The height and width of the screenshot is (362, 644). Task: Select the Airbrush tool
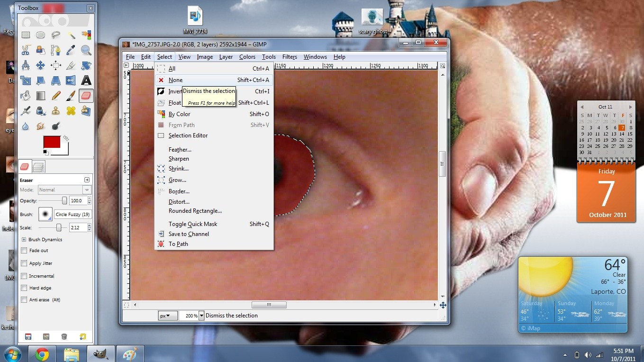click(26, 111)
